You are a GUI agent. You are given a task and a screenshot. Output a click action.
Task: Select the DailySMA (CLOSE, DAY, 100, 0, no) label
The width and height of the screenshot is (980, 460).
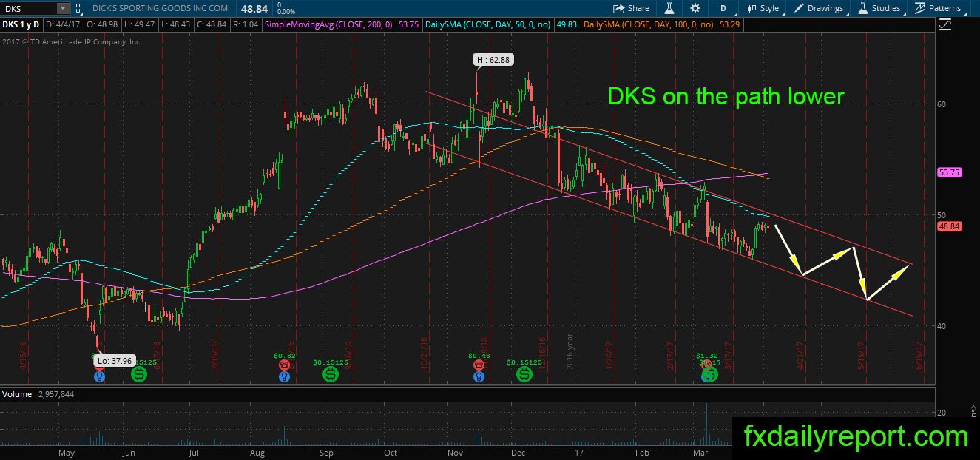[649, 24]
